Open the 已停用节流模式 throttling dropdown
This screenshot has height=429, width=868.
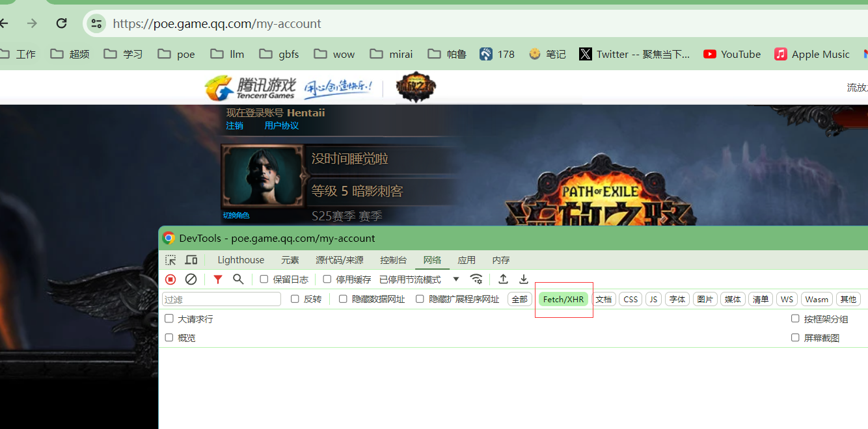(x=419, y=279)
